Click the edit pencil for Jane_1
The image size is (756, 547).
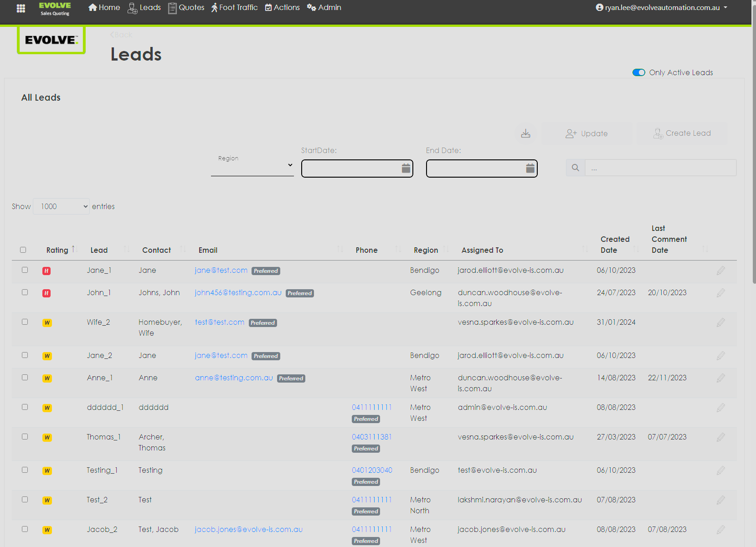(720, 271)
